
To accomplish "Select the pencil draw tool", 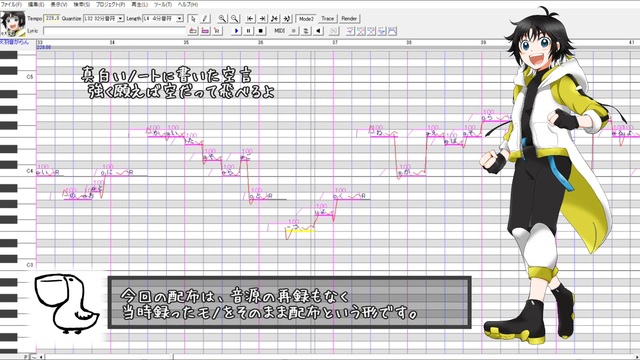I will (x=205, y=18).
